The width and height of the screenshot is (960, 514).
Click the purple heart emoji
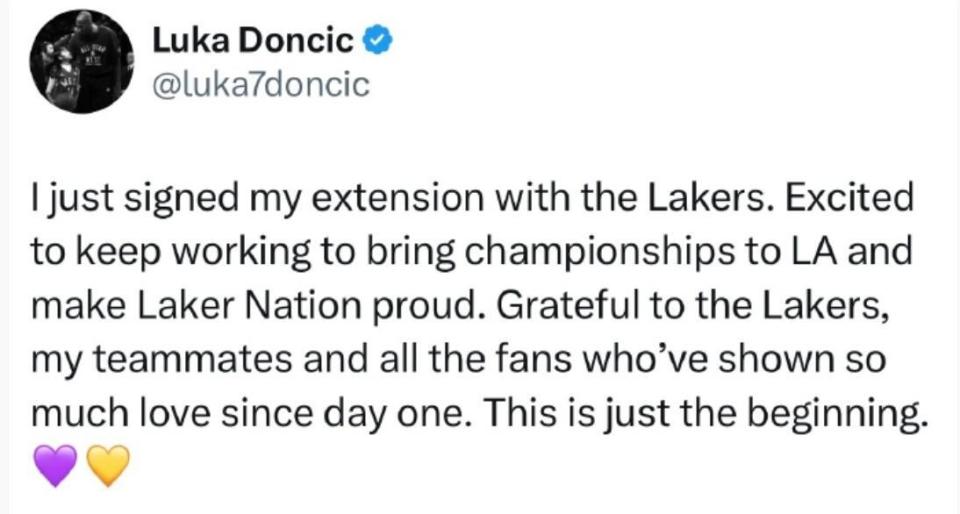[x=55, y=465]
